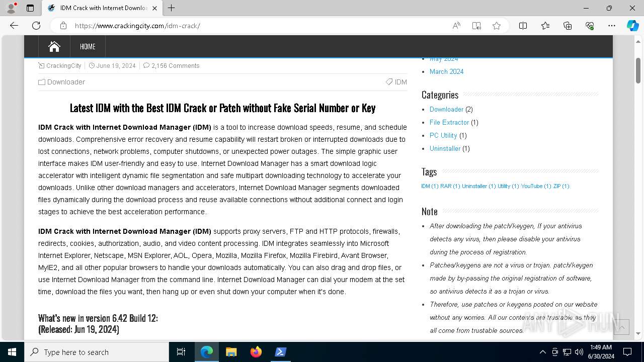Click the address bar URL field
644x362 pixels.
coord(257,26)
